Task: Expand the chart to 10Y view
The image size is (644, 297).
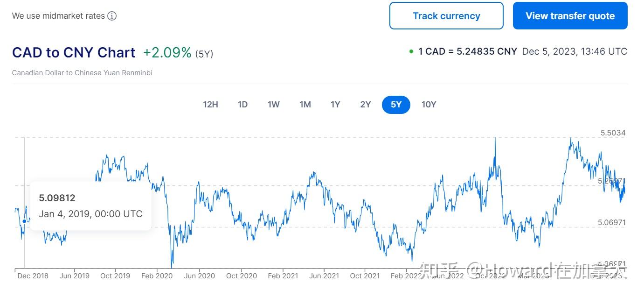Action: point(429,105)
